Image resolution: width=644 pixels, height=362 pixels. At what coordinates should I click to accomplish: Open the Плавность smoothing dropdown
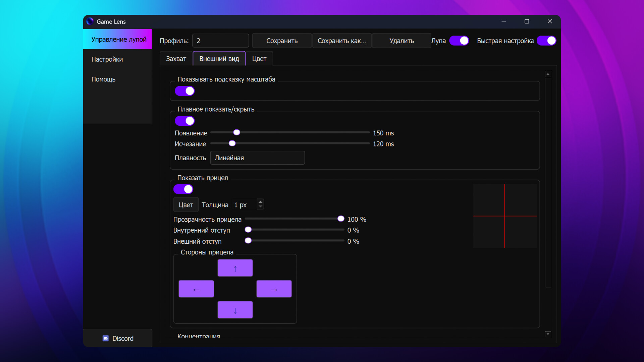257,158
